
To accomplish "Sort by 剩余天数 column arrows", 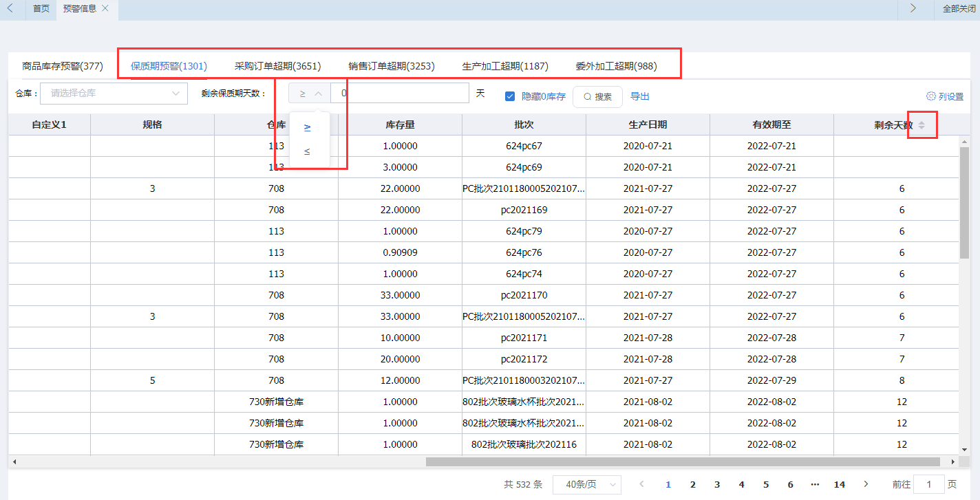I will click(x=922, y=125).
